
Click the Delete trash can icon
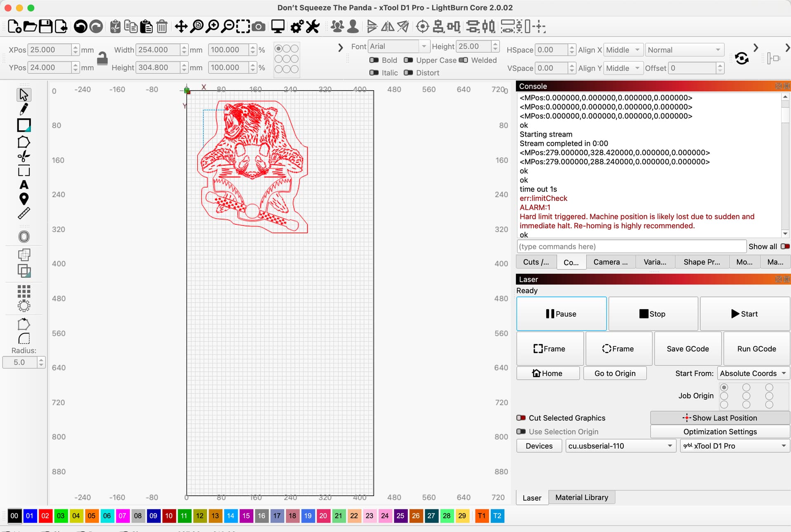click(x=162, y=27)
